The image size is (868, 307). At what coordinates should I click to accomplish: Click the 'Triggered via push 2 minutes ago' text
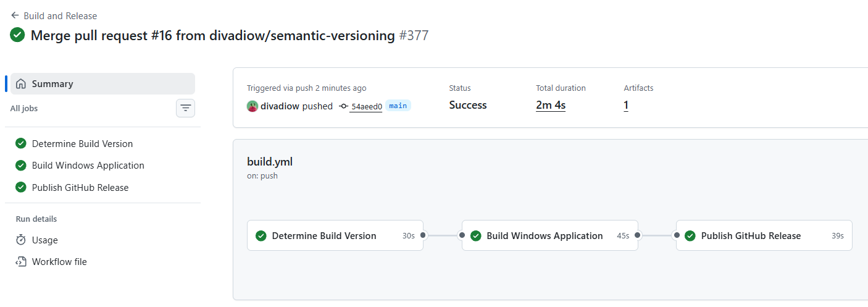point(307,88)
